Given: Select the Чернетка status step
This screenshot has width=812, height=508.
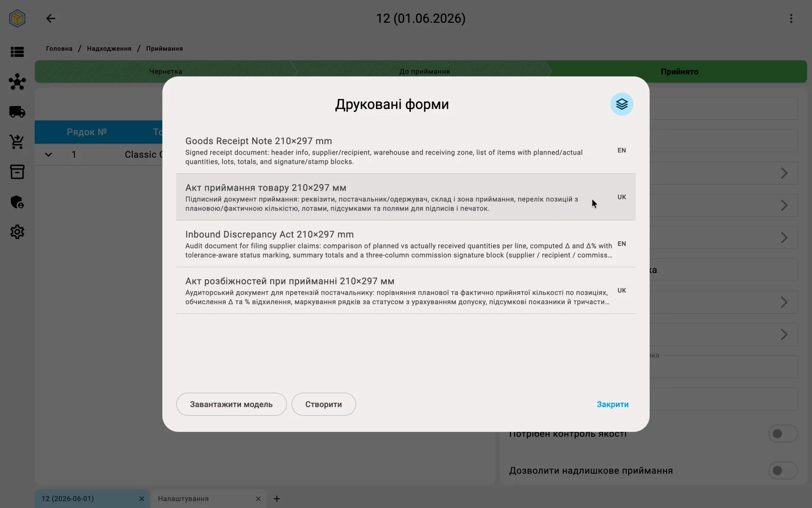Looking at the screenshot, I should [165, 71].
